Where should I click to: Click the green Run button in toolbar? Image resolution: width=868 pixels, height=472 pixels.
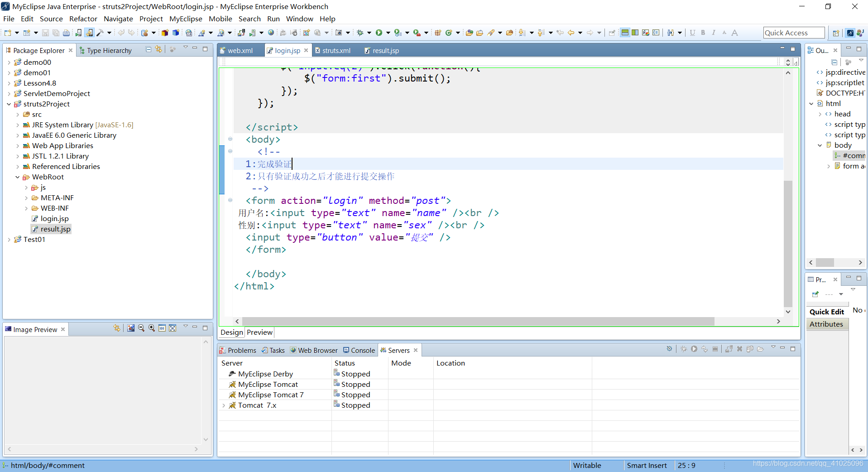pyautogui.click(x=379, y=33)
